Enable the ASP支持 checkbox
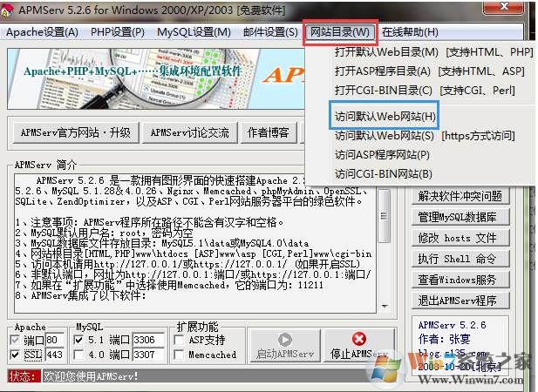538x392 pixels. [179, 340]
